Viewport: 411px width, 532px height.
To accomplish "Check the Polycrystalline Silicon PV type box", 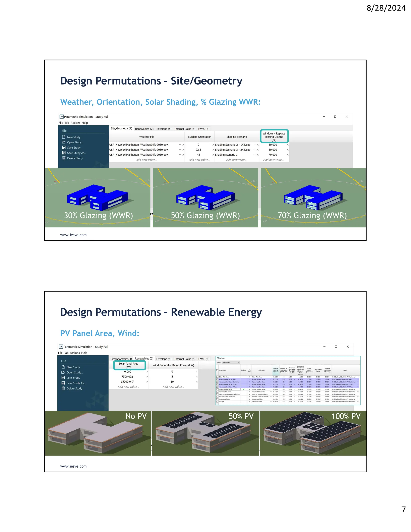I will 217,392.
